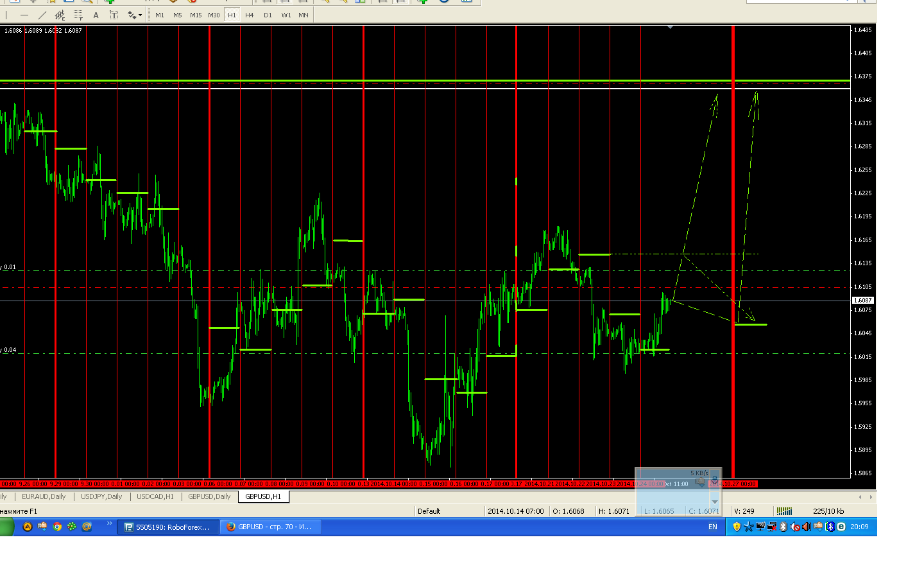Select the vertical line drawing tool
The width and height of the screenshot is (924, 578).
pyautogui.click(x=6, y=15)
